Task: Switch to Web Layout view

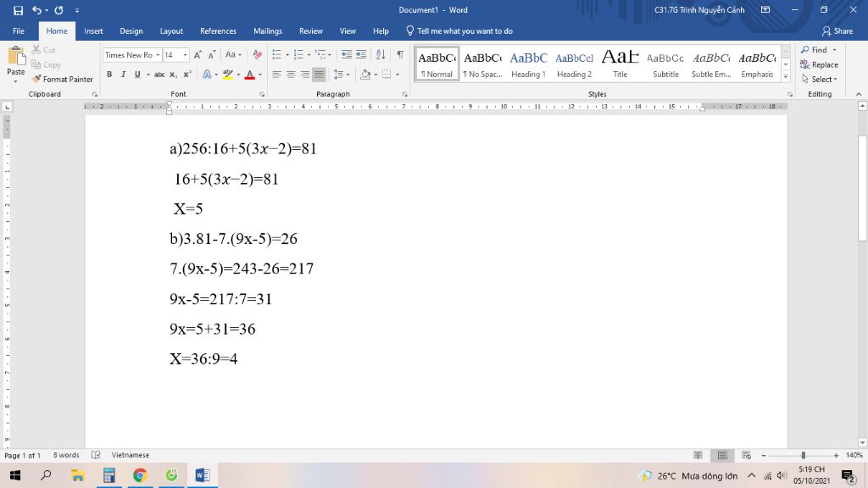Action: point(746,455)
